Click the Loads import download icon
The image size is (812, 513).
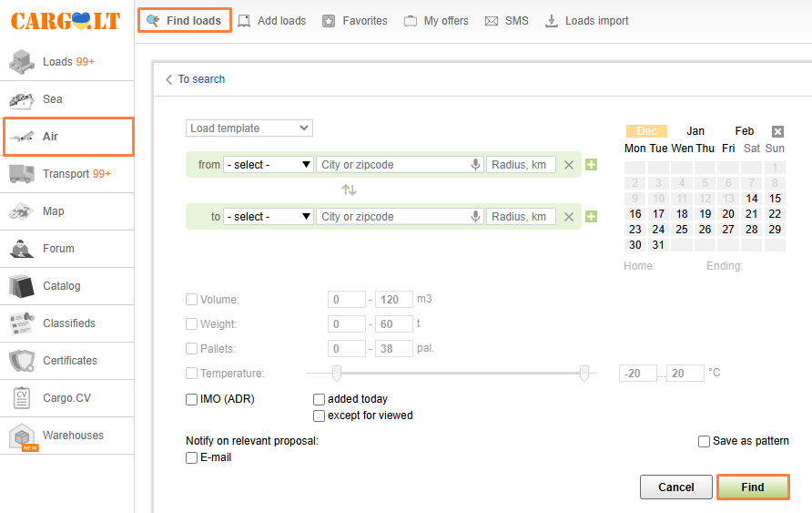[552, 21]
